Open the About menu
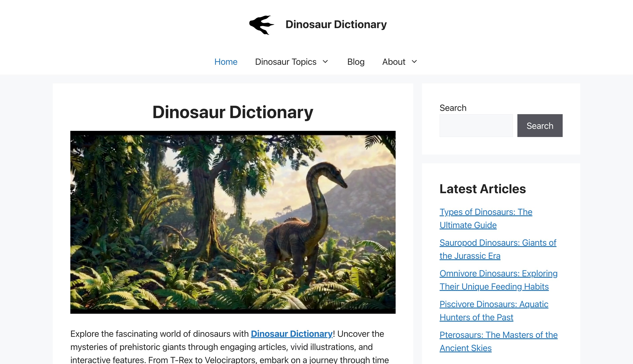 point(393,62)
